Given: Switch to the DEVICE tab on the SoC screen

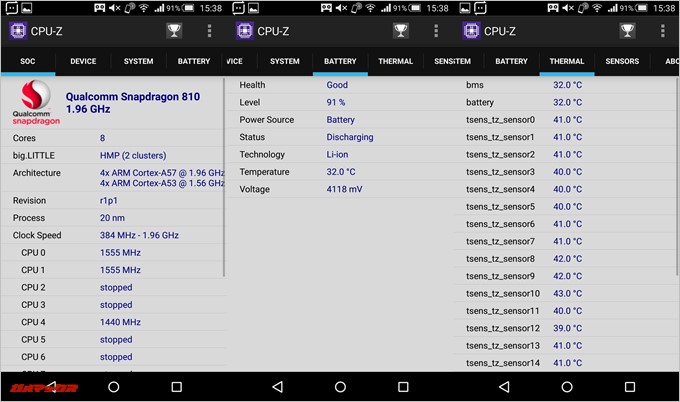Looking at the screenshot, I should (x=83, y=61).
